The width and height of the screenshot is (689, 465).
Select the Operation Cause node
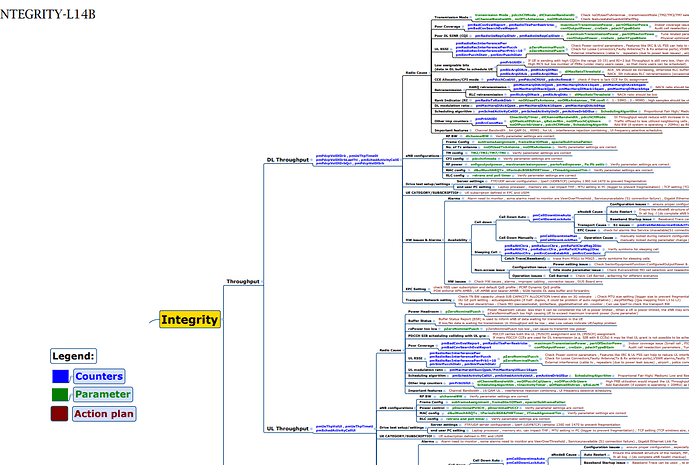pos(598,238)
